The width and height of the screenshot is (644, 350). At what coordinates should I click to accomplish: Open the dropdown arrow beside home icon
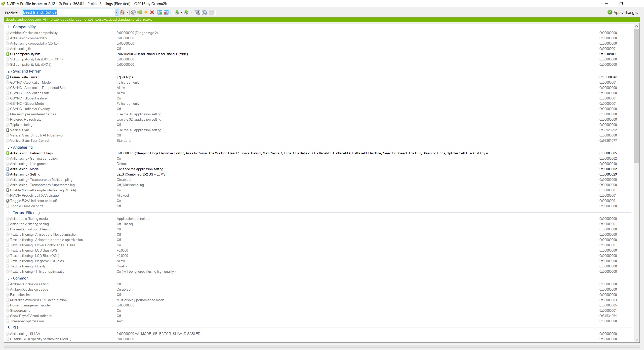tap(127, 12)
